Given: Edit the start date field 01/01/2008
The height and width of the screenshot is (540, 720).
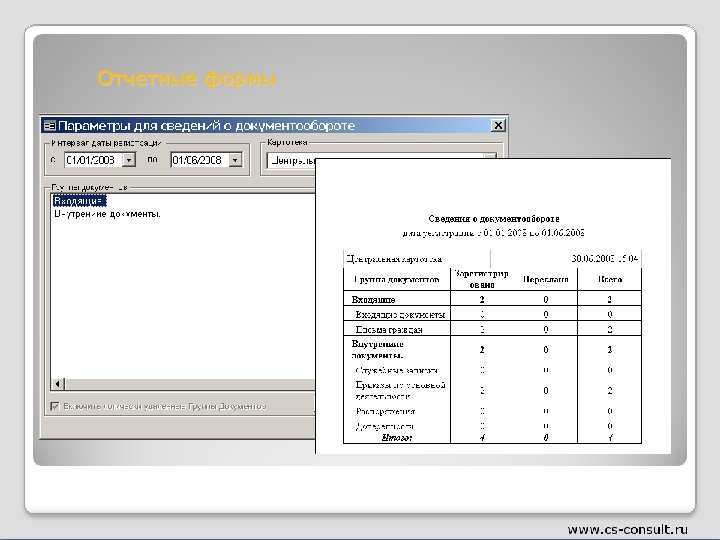Looking at the screenshot, I should pos(94,160).
